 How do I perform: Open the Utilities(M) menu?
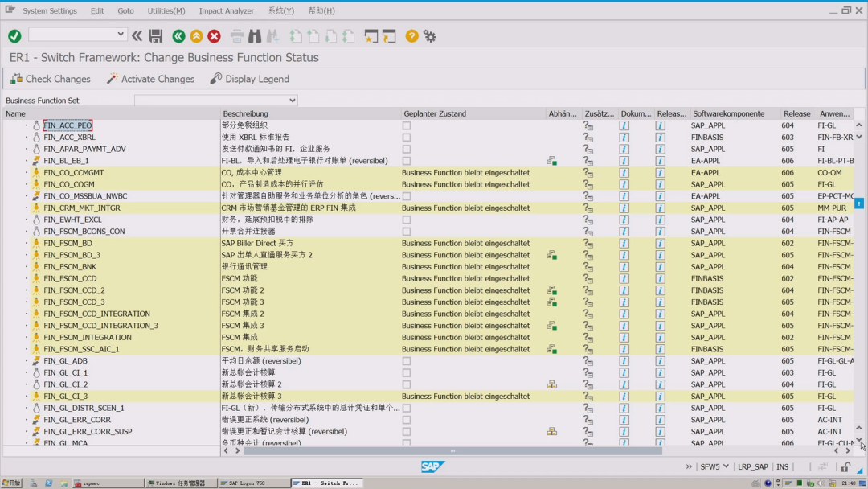166,10
